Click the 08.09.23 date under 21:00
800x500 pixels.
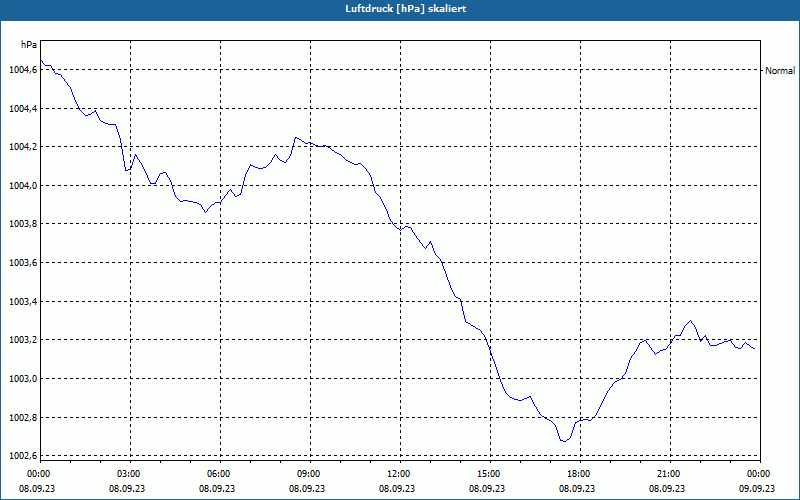pos(667,488)
